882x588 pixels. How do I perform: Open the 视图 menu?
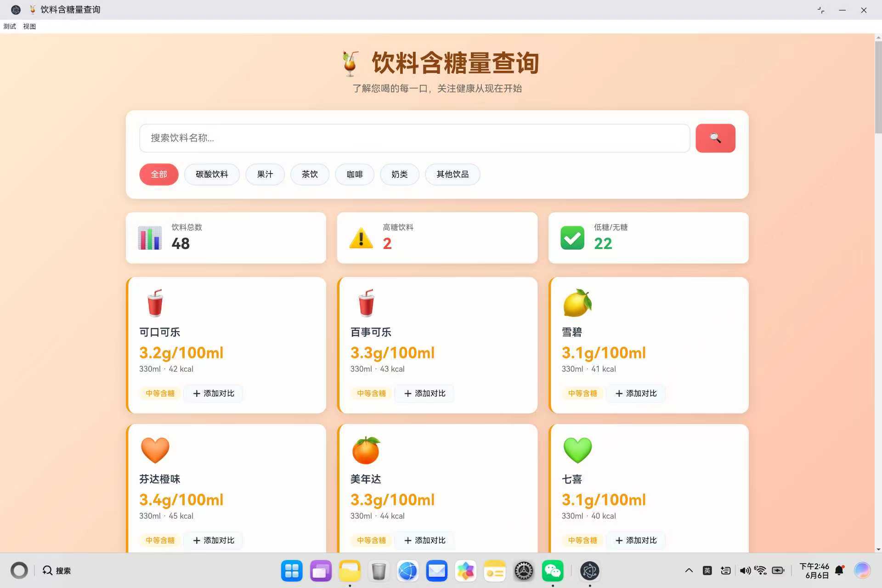(29, 27)
